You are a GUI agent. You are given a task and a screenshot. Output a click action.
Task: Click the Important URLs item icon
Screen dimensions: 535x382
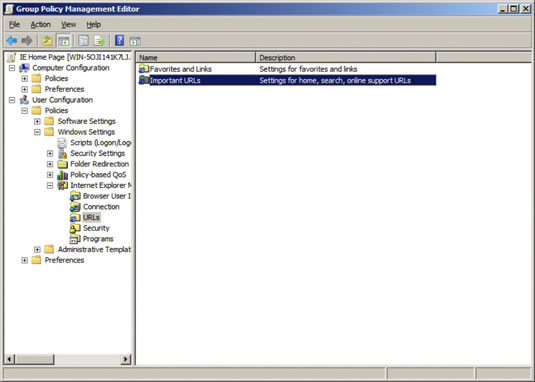coord(144,80)
